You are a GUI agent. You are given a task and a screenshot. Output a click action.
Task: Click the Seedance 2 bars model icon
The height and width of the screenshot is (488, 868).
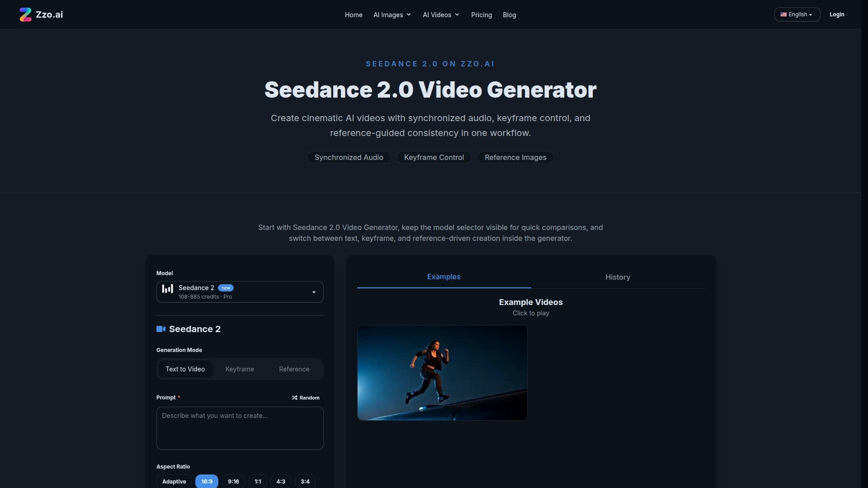(x=168, y=289)
